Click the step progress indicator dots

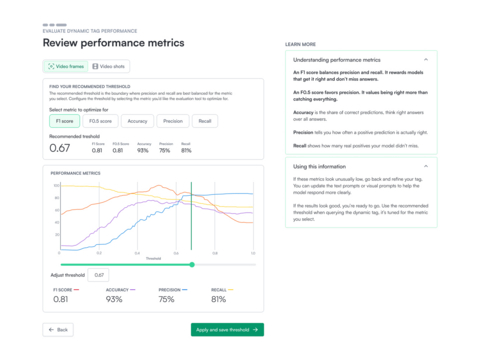click(x=55, y=25)
